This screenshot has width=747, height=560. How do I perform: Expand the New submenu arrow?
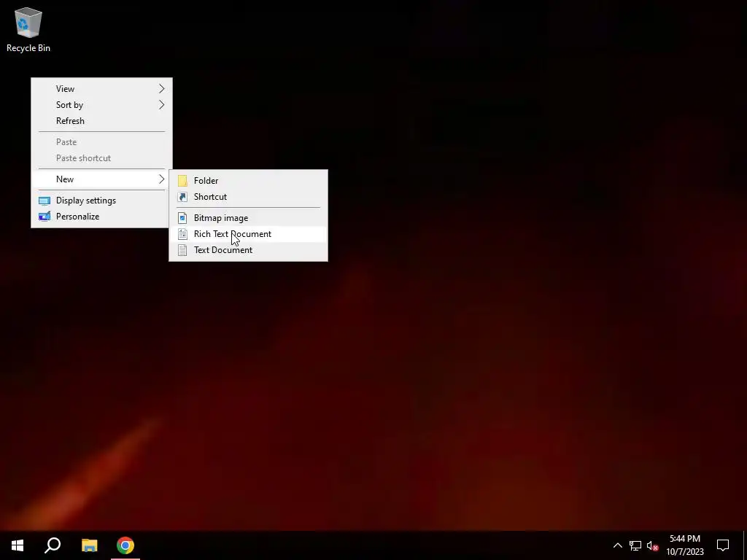coord(161,179)
